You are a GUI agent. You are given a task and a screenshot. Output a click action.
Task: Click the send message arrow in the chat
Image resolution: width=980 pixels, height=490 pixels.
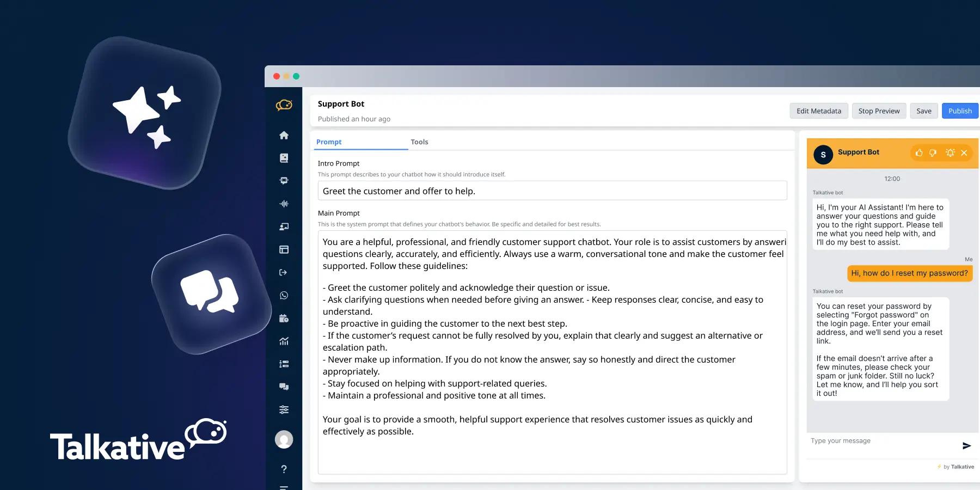(x=966, y=445)
